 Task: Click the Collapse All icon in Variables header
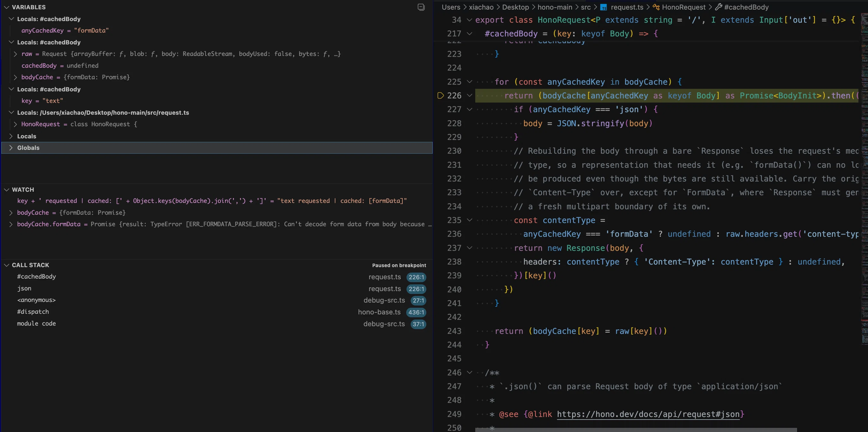[421, 7]
